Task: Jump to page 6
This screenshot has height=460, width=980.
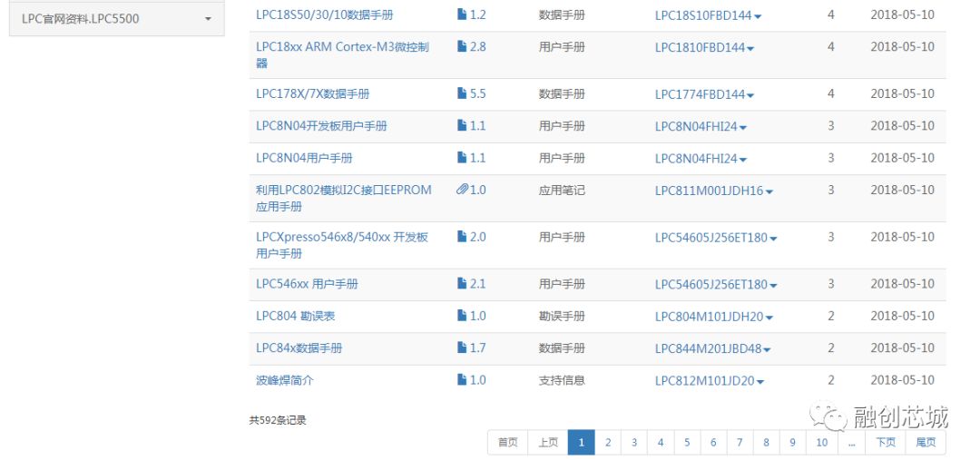Action: click(713, 443)
